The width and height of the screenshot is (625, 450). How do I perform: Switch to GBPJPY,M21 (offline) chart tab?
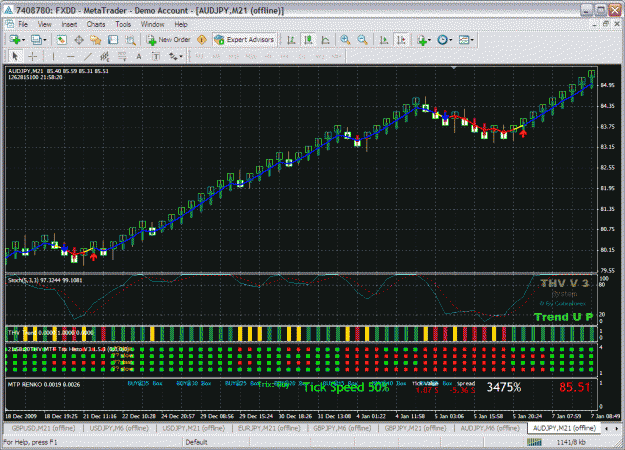pos(415,428)
